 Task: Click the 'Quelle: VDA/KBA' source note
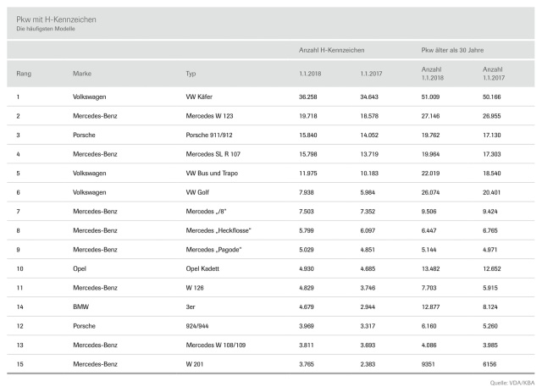(512, 383)
